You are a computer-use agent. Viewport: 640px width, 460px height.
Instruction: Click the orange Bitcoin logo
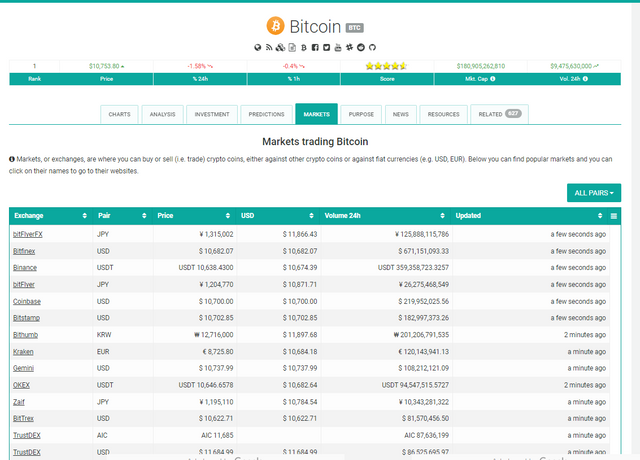point(276,26)
